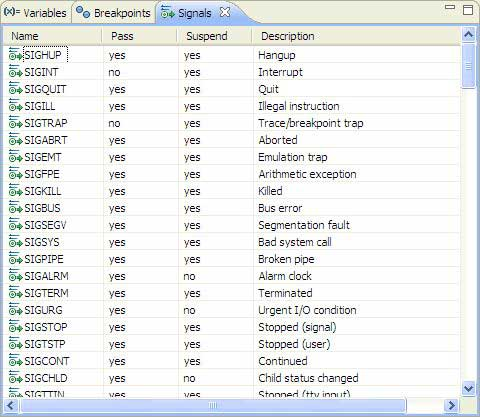Sort by the Pass column header
This screenshot has height=417, width=480.
click(139, 36)
